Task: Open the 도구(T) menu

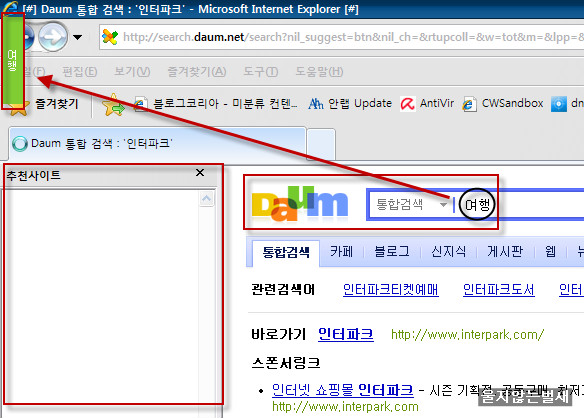Action: click(260, 71)
